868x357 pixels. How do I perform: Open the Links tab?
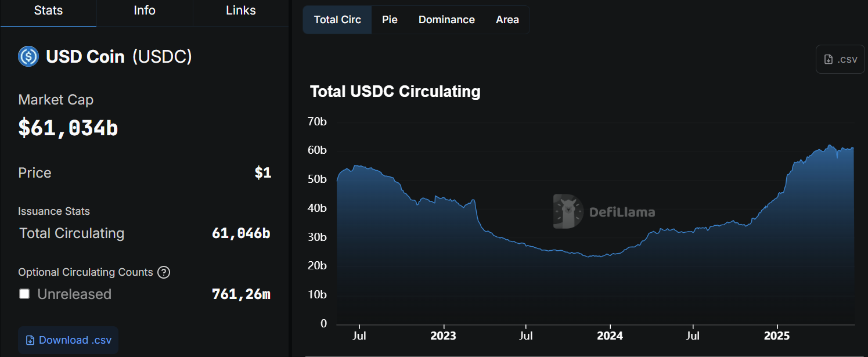coord(240,11)
